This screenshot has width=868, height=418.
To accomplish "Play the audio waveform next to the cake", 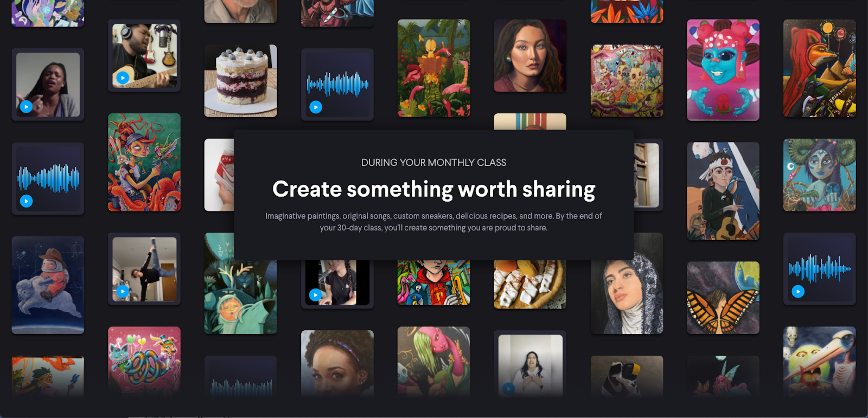I will (x=316, y=107).
